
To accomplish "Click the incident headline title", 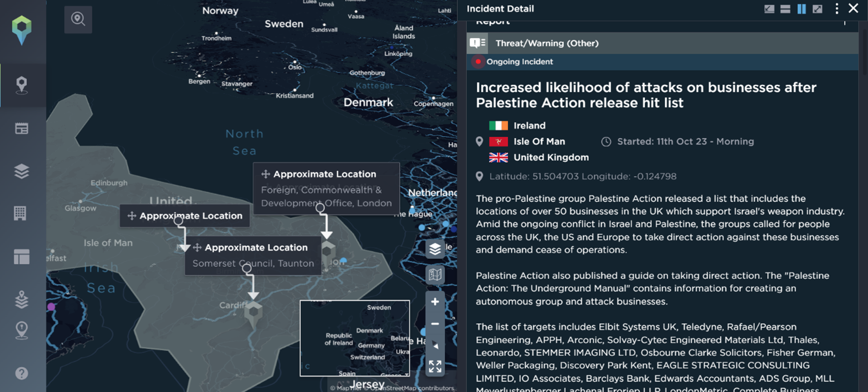I will pos(646,95).
